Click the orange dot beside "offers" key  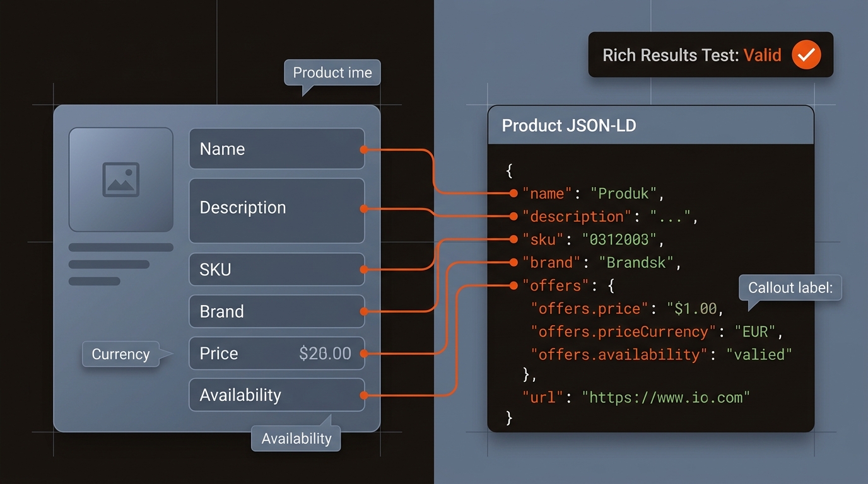[513, 285]
